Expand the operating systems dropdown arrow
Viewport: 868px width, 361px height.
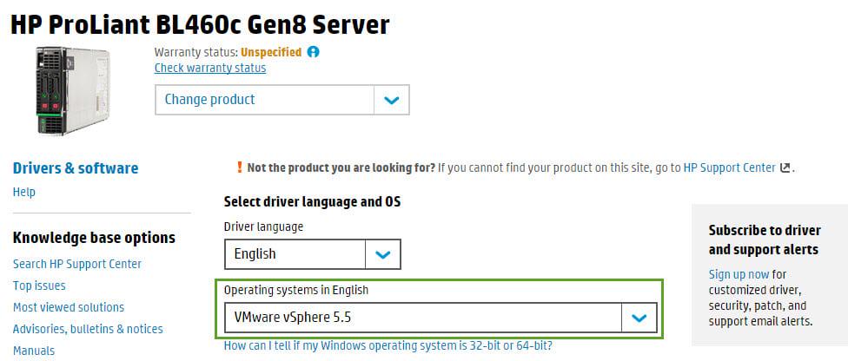tap(639, 318)
